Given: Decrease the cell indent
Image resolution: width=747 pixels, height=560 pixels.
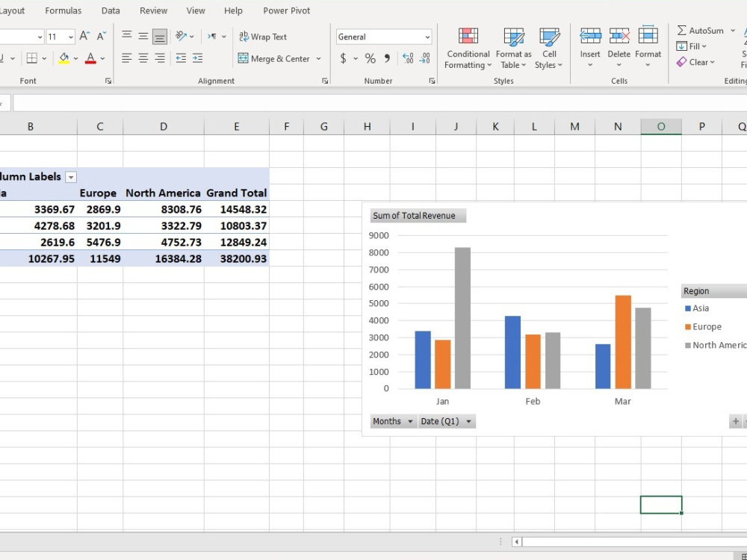Looking at the screenshot, I should (x=181, y=58).
